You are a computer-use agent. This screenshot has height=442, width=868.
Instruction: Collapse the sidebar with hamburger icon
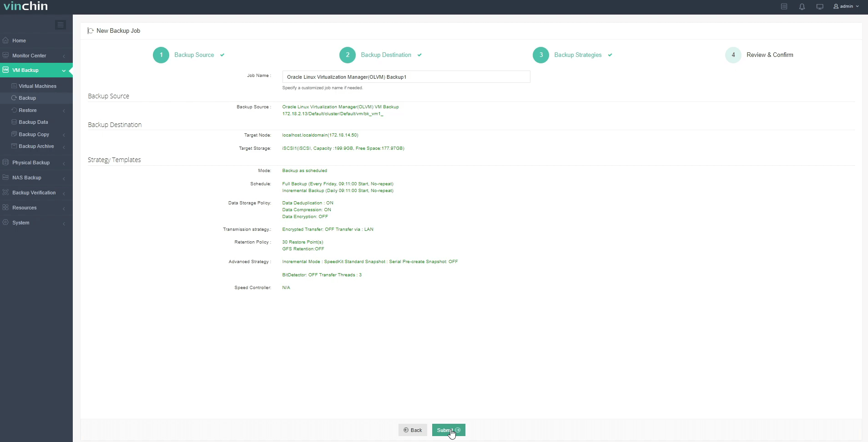pos(61,25)
